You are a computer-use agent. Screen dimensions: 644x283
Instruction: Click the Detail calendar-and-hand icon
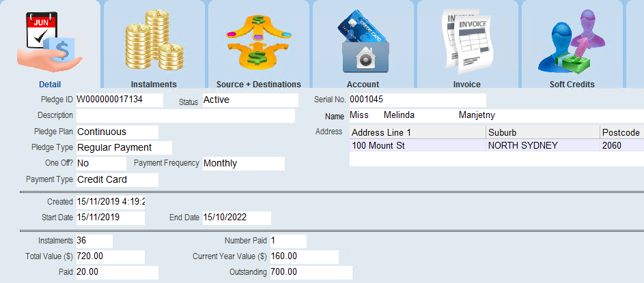[x=50, y=42]
